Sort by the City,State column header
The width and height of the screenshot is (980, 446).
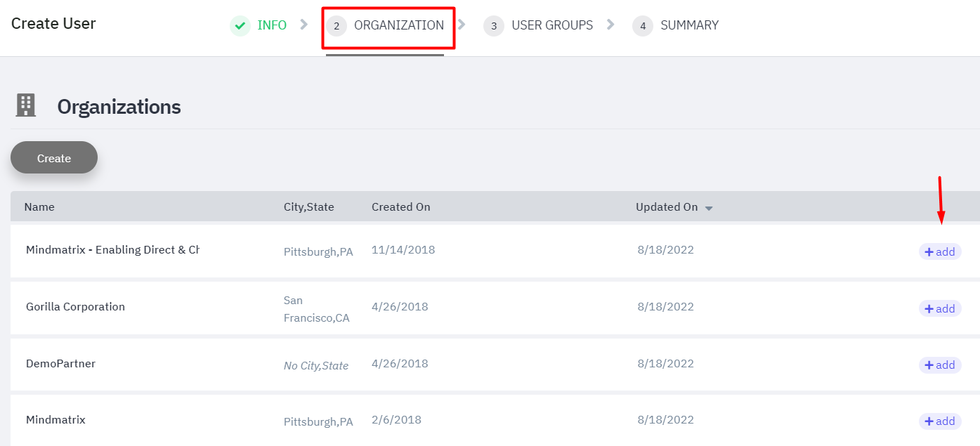click(309, 207)
